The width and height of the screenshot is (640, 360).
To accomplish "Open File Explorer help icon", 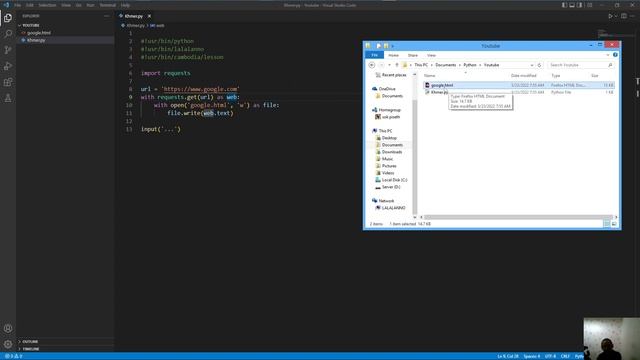I will 615,55.
